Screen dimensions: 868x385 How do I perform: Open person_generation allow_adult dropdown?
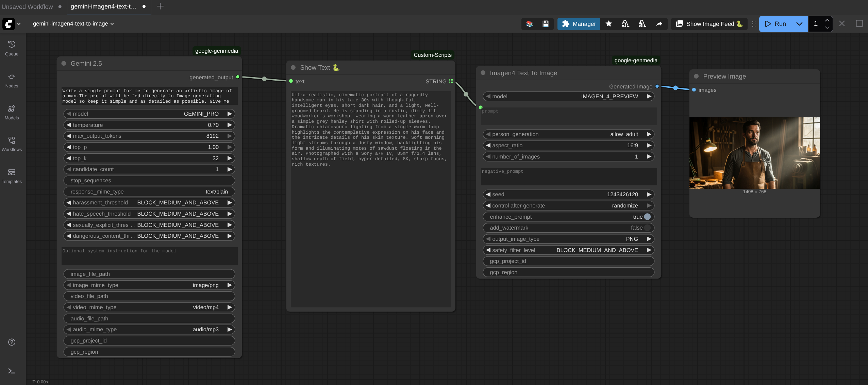point(568,134)
